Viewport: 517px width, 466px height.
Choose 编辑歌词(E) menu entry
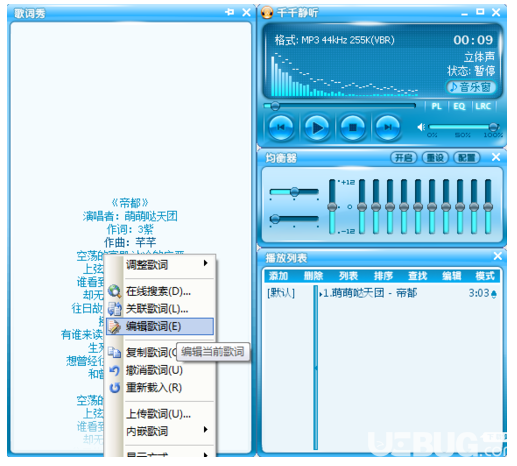tap(160, 326)
